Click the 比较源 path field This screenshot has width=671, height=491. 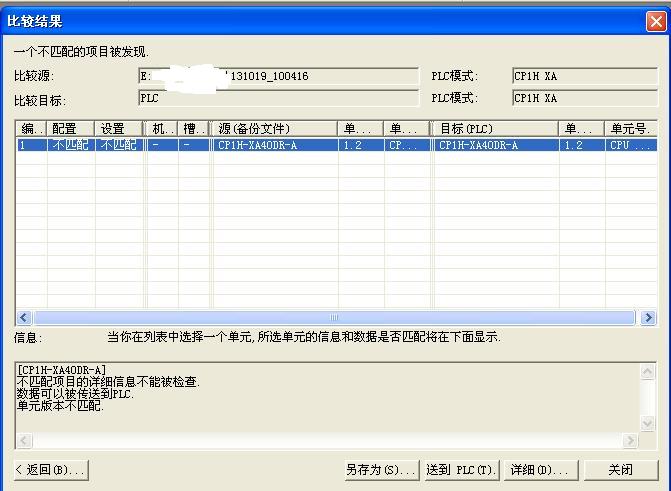(x=278, y=76)
